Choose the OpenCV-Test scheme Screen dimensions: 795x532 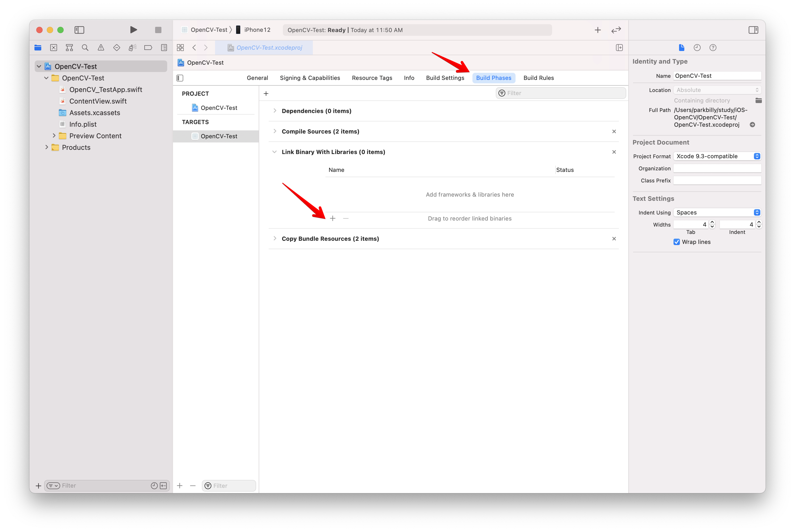pyautogui.click(x=205, y=30)
